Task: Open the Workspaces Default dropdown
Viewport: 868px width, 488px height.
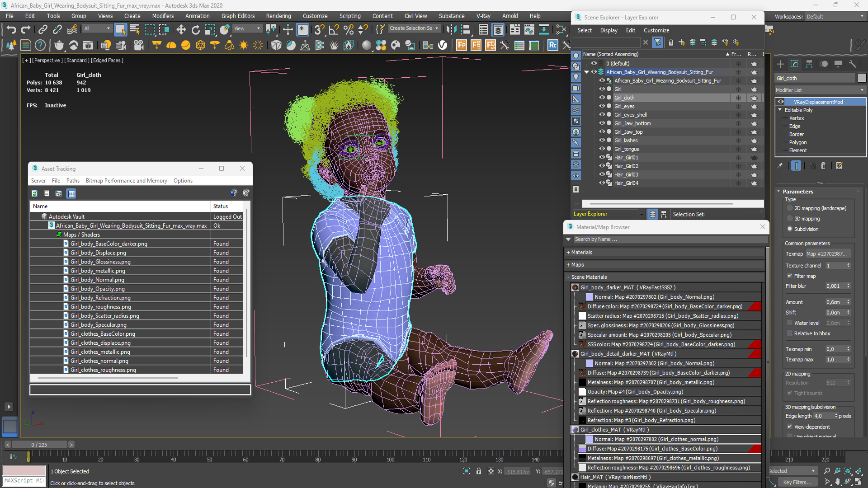Action: (x=835, y=17)
